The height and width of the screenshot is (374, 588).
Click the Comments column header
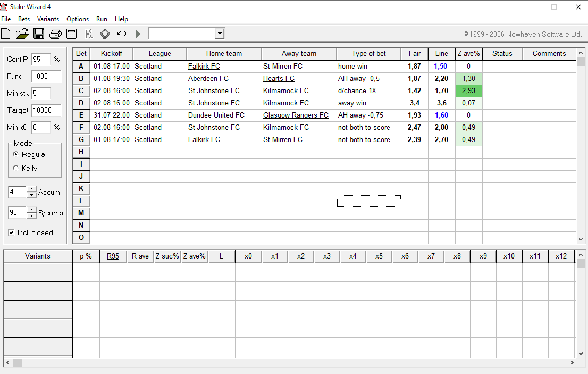pos(549,54)
